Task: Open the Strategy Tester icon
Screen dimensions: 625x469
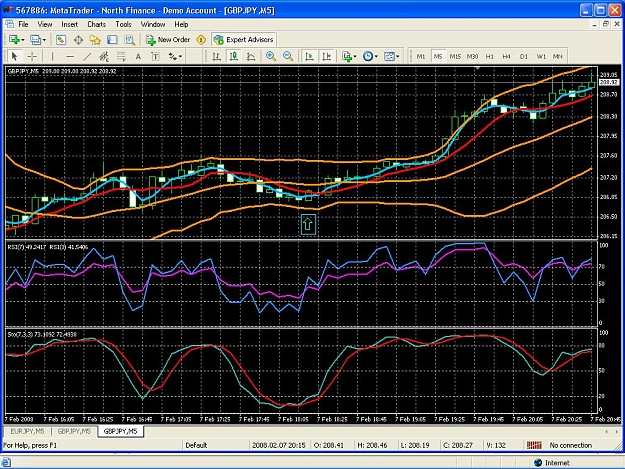Action: point(129,40)
